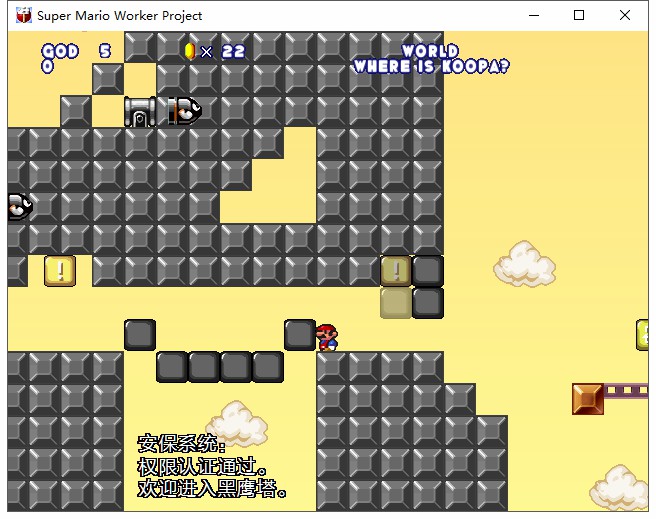Click the Bullet Bill beside the cannon
Screen dimensions: 656x519
[x=184, y=111]
